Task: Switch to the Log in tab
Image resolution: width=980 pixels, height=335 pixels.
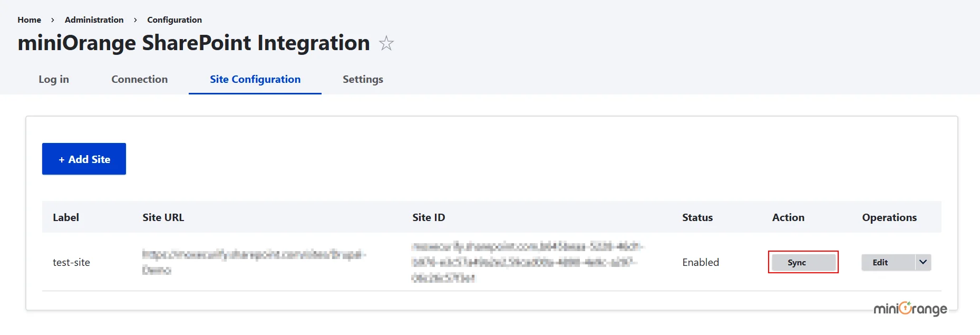Action: click(x=53, y=79)
